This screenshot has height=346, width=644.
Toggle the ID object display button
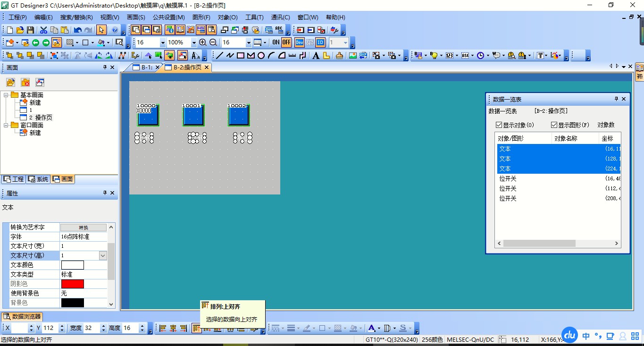[320, 42]
